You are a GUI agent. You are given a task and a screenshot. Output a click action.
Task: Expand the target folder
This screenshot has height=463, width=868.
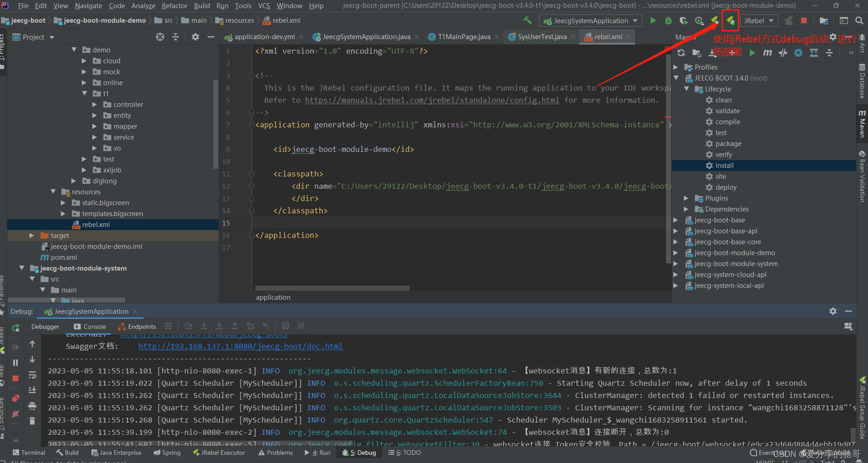point(31,235)
